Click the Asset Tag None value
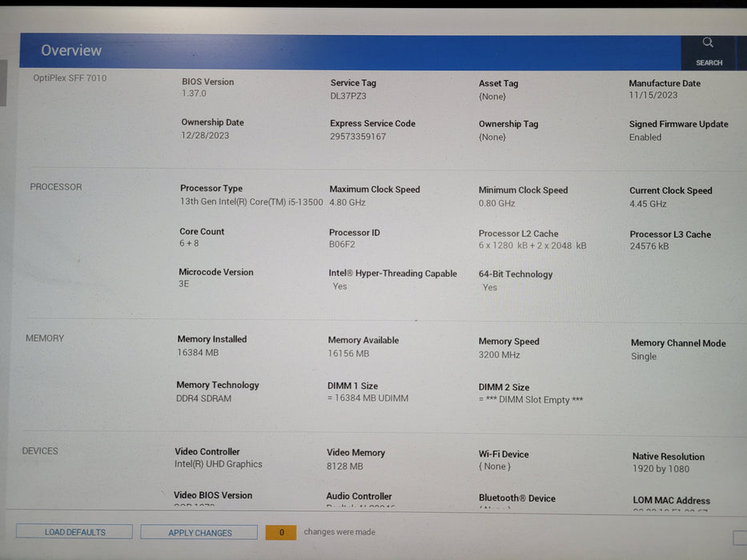The width and height of the screenshot is (747, 560). click(492, 96)
